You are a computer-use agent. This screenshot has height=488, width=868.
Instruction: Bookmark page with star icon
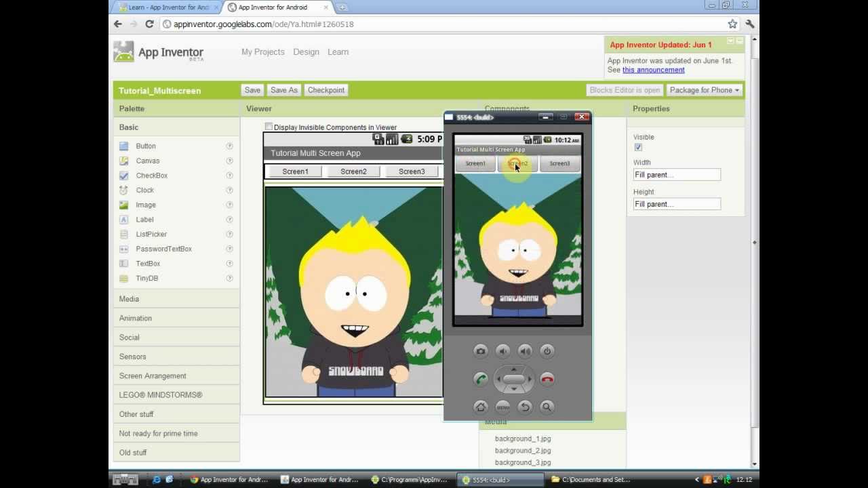pos(732,24)
